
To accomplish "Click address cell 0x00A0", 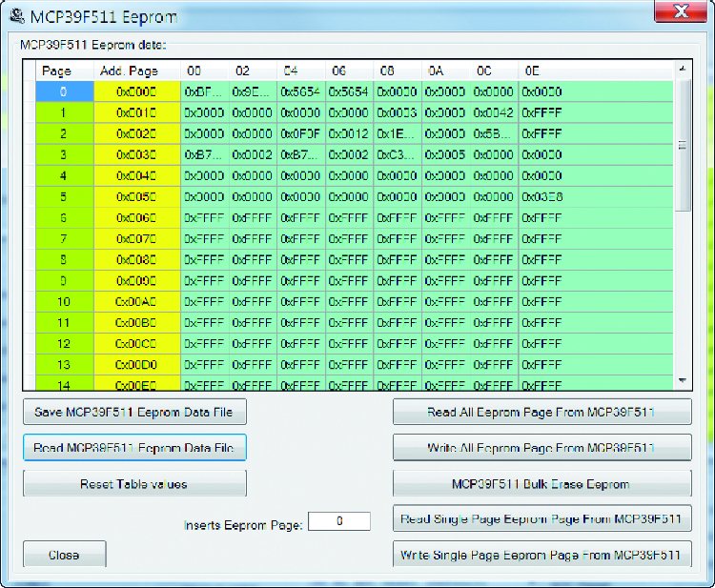I will (x=136, y=302).
